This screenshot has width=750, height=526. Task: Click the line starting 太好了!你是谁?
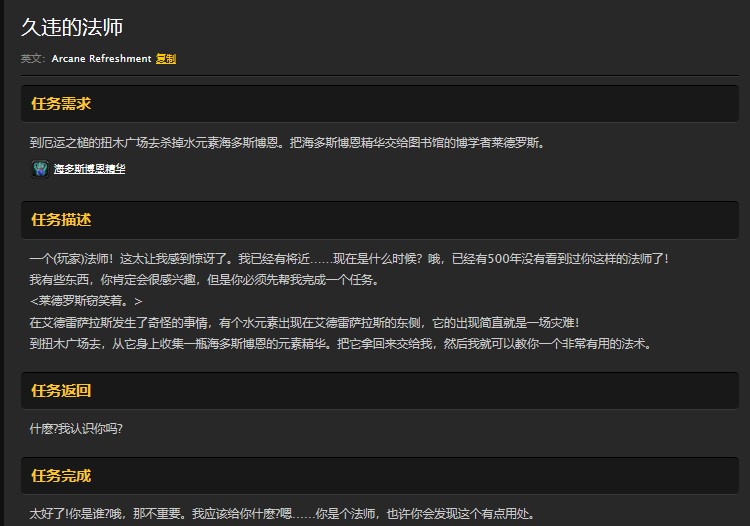pyautogui.click(x=282, y=514)
